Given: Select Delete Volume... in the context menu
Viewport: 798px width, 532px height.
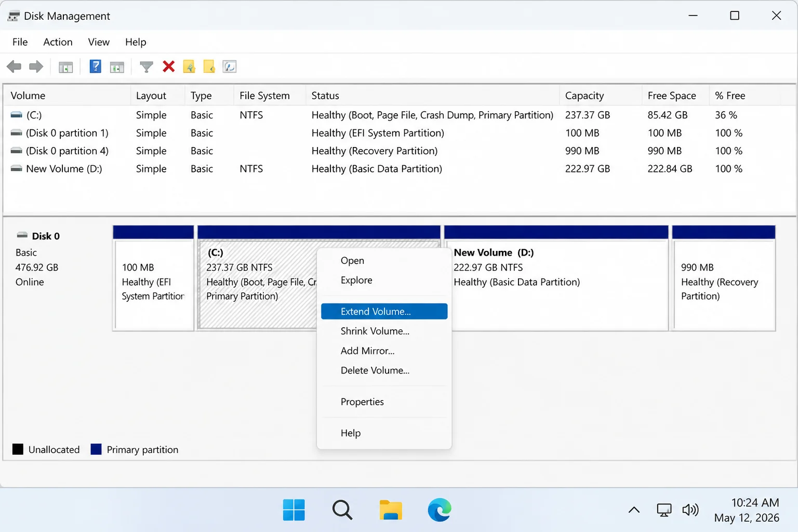Looking at the screenshot, I should (x=384, y=370).
